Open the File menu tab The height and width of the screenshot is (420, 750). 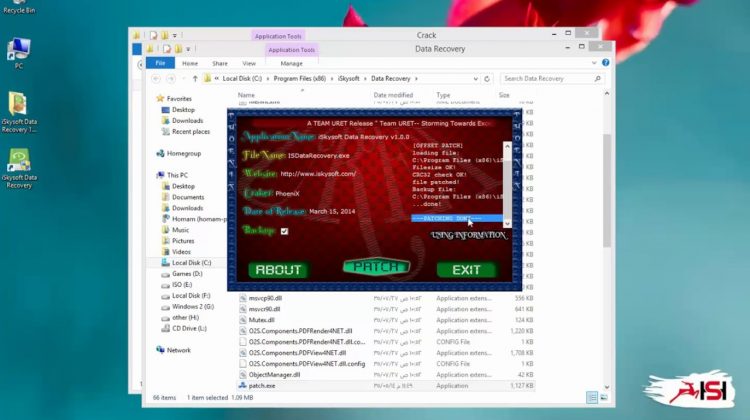click(160, 62)
